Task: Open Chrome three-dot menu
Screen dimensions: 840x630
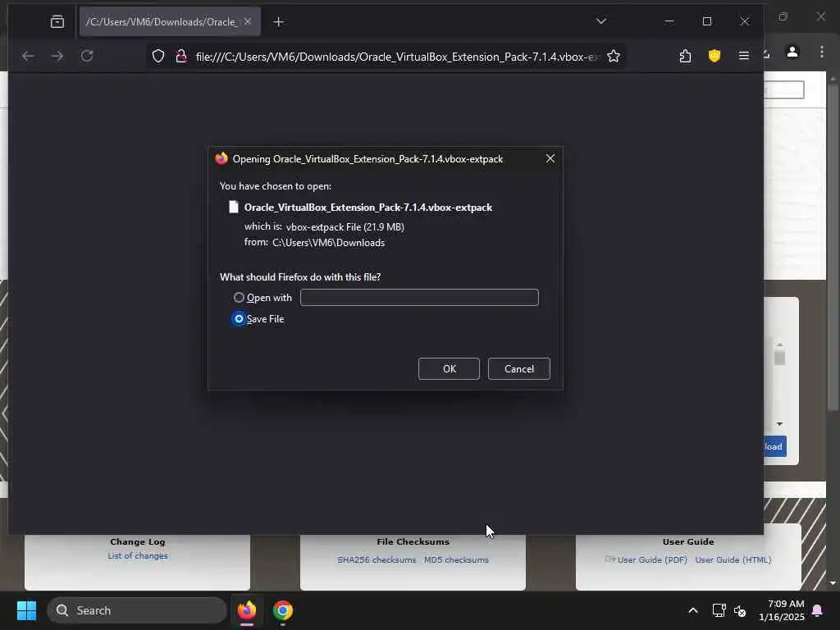Action: [x=822, y=52]
